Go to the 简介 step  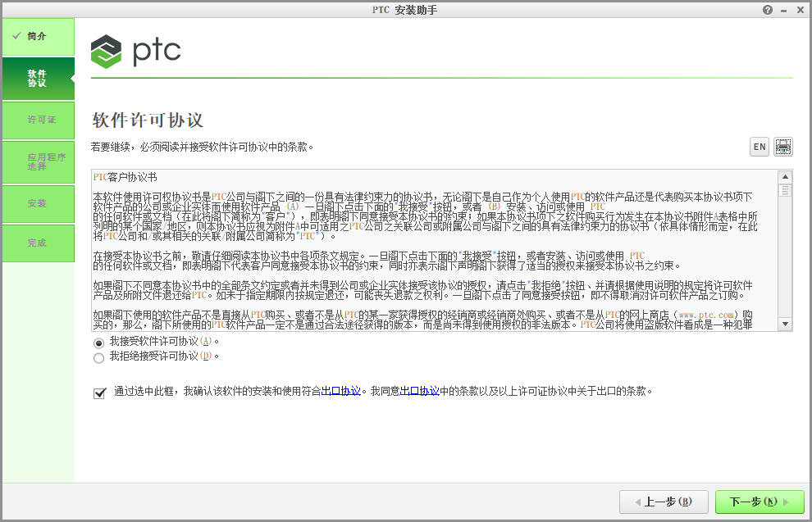[x=39, y=37]
